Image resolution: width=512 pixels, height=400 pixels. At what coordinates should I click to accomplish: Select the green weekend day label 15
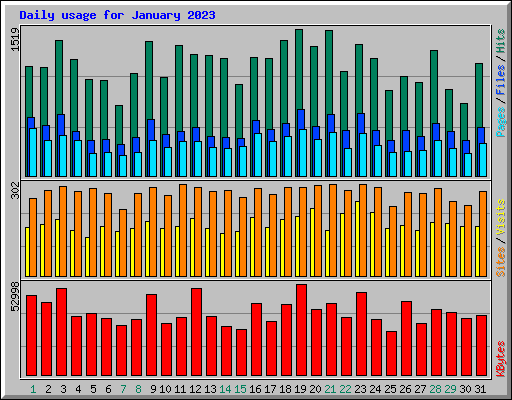240,389
